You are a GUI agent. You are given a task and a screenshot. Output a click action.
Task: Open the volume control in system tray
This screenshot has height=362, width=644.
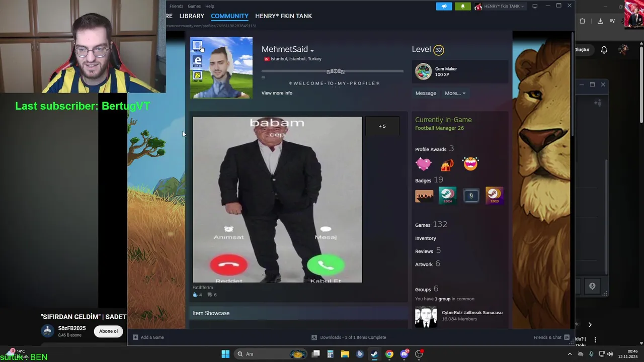(x=610, y=354)
